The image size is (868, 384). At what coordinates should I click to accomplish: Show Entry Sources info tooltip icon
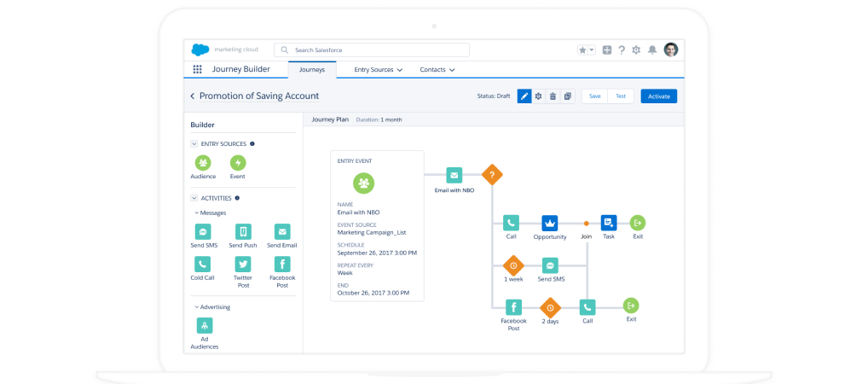click(252, 143)
